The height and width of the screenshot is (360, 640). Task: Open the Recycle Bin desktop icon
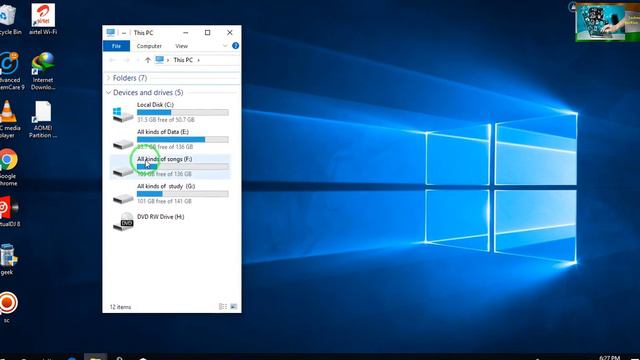9,19
